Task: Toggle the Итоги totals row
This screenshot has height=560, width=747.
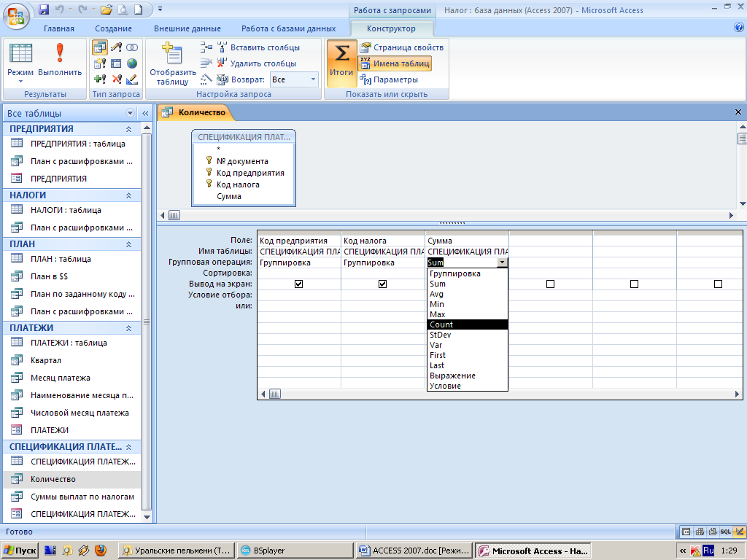Action: pyautogui.click(x=341, y=63)
